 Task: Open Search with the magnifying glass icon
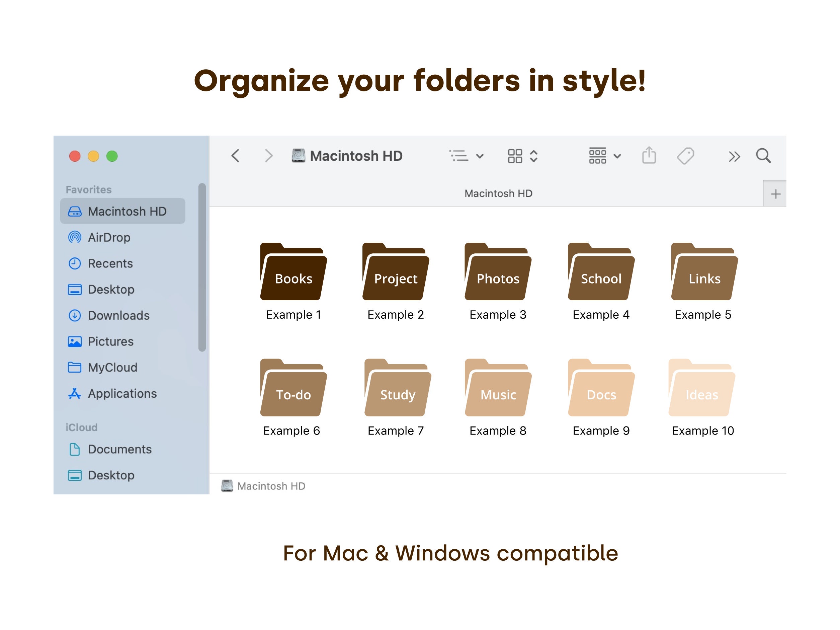(763, 155)
